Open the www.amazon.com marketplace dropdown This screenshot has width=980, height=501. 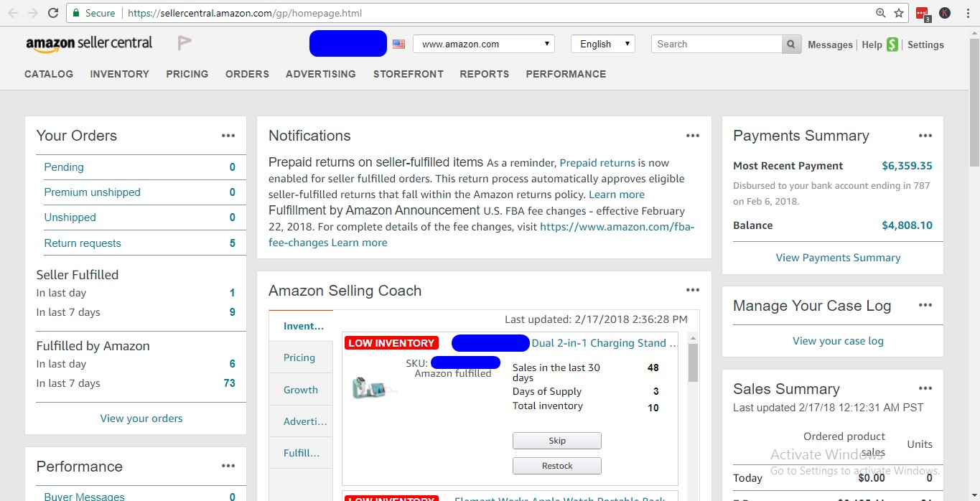tap(484, 44)
